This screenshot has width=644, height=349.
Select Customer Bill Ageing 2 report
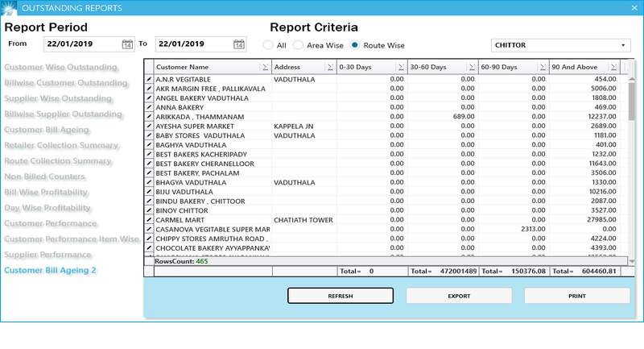50,270
